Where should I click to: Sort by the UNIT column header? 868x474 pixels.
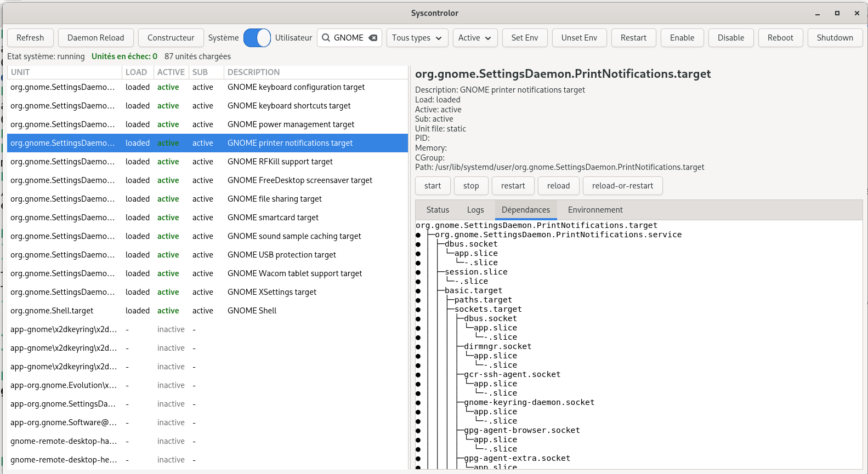[64, 72]
